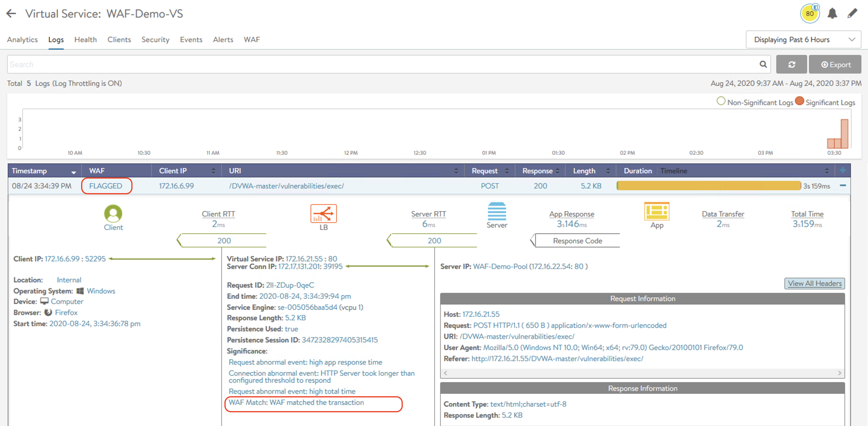Switch to the WAF tab
Screen dimensions: 868x426
click(252, 40)
